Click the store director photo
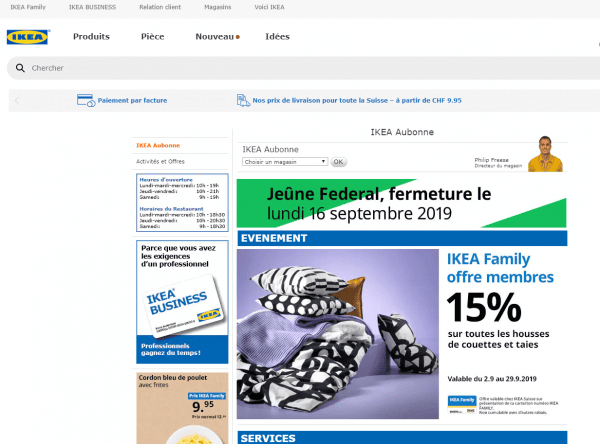The width and height of the screenshot is (600, 444). [x=545, y=154]
